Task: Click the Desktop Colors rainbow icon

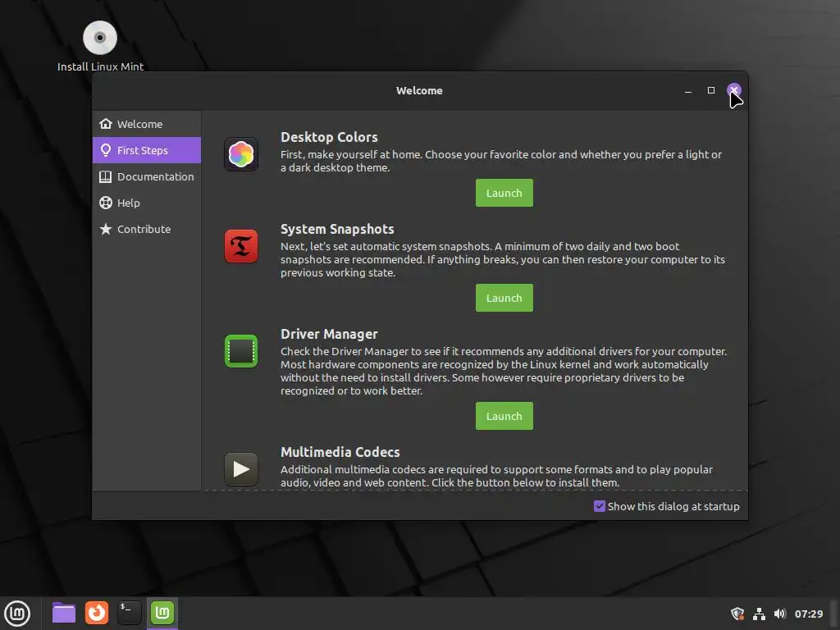Action: tap(241, 154)
